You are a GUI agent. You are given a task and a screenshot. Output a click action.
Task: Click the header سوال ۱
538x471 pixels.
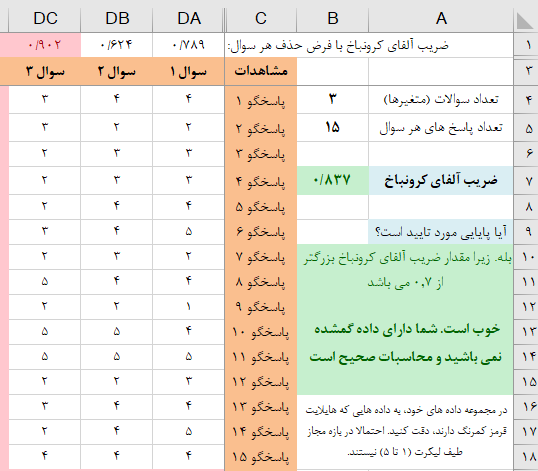point(188,71)
